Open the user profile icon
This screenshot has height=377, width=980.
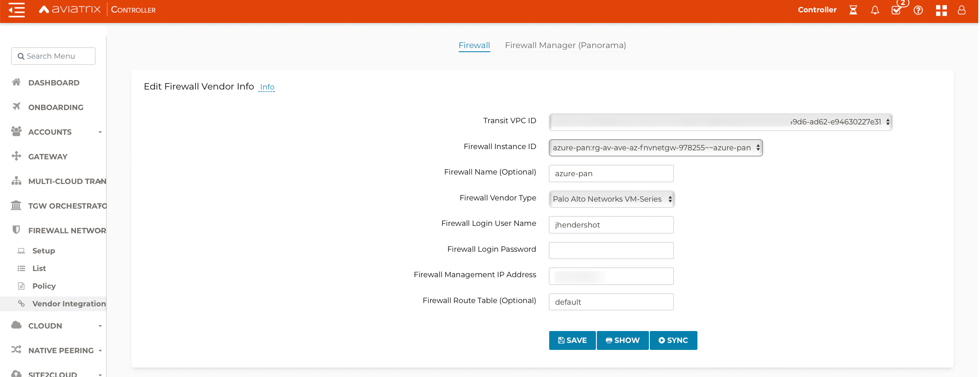[962, 10]
